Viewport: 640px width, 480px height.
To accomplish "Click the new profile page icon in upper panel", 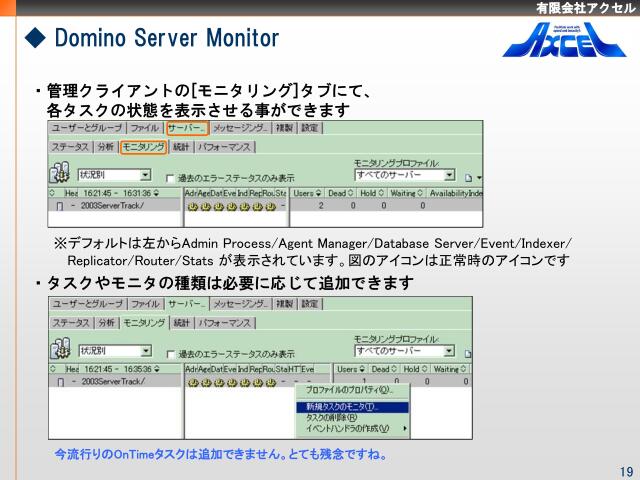I will 468,176.
